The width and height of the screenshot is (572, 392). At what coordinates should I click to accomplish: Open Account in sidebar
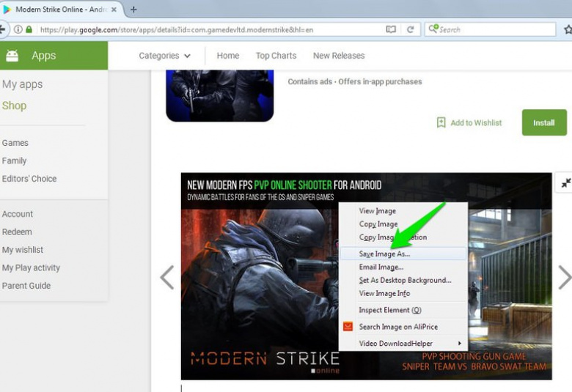18,214
